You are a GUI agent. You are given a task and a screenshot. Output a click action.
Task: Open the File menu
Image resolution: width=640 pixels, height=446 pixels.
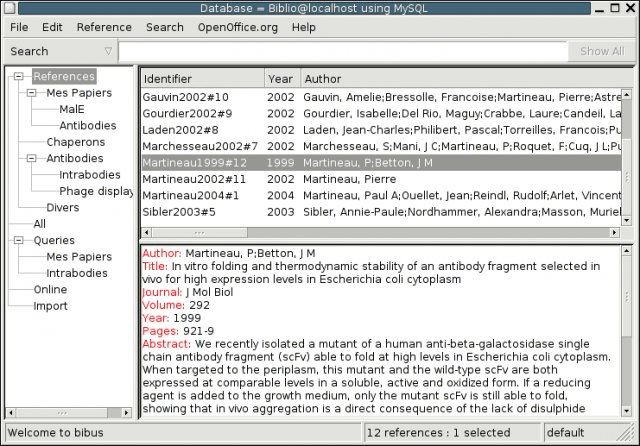[19, 27]
